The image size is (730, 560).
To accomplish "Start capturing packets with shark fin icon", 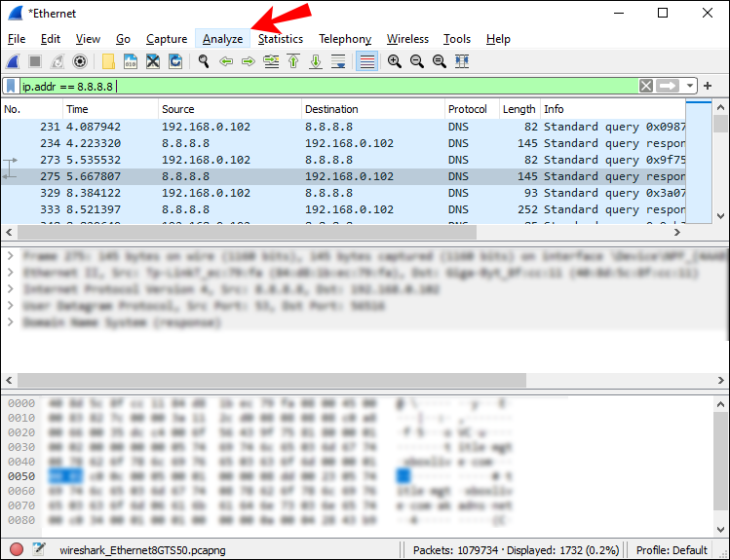I will click(13, 61).
